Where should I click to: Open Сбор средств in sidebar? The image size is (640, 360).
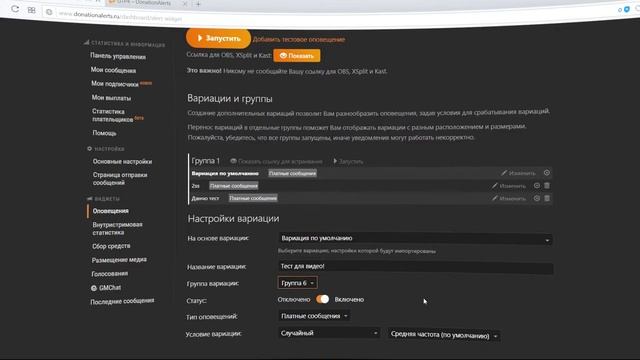(111, 246)
